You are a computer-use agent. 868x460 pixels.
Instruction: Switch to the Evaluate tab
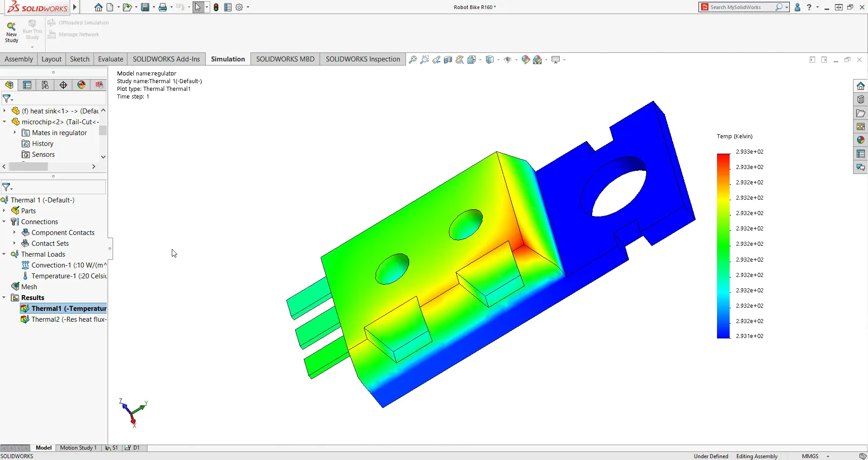coord(111,59)
